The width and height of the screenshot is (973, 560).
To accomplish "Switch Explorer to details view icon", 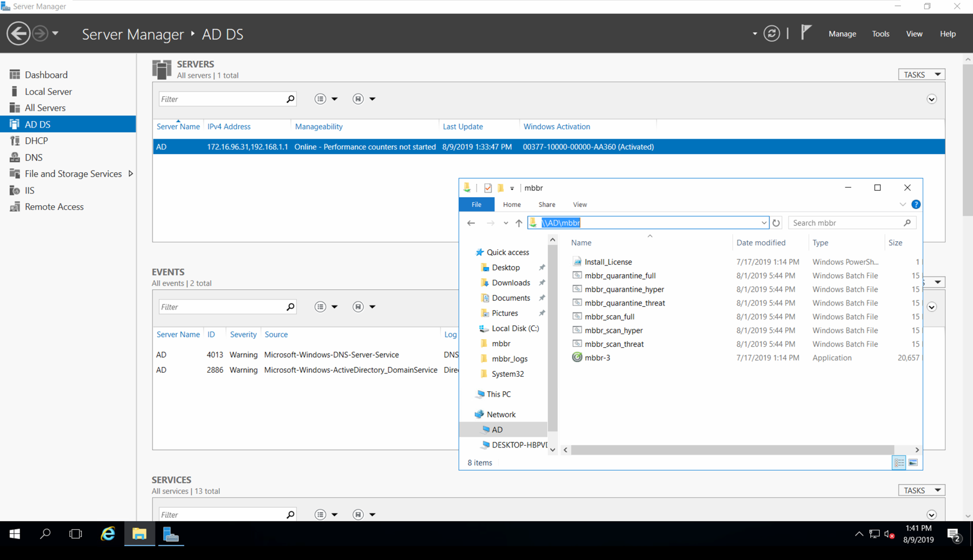I will click(x=899, y=463).
